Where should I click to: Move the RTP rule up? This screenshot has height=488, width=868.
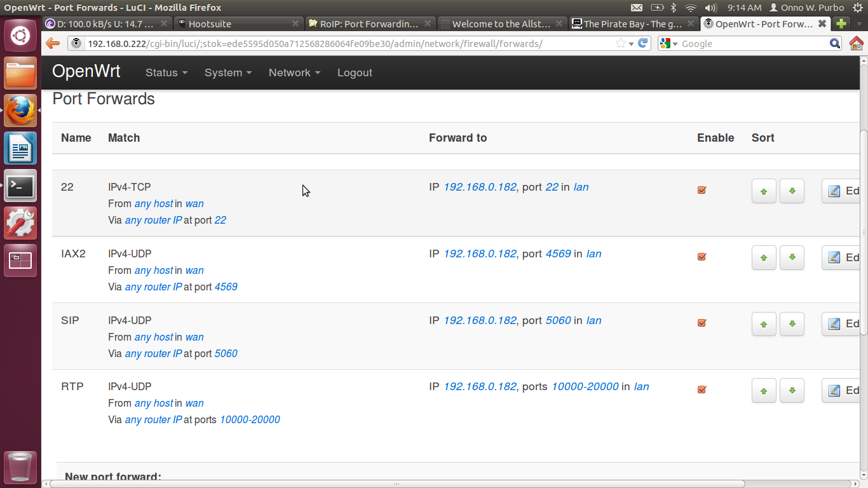point(764,391)
